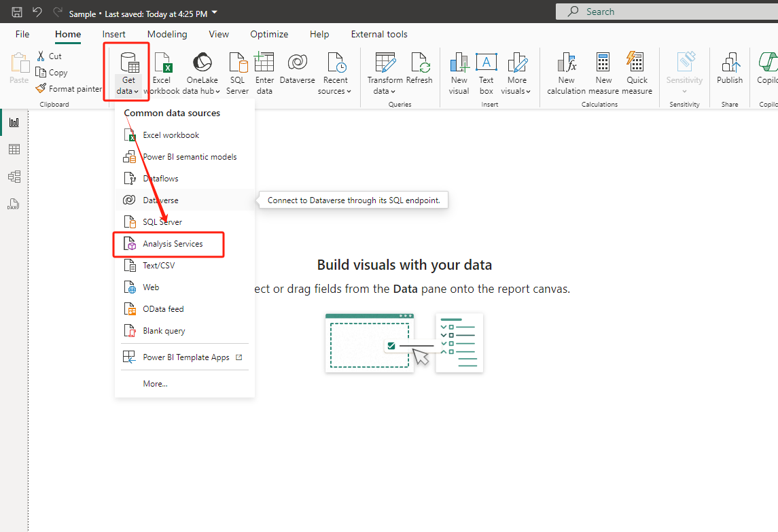Image resolution: width=778 pixels, height=532 pixels.
Task: Choose Power BI semantic models
Action: pos(185,157)
